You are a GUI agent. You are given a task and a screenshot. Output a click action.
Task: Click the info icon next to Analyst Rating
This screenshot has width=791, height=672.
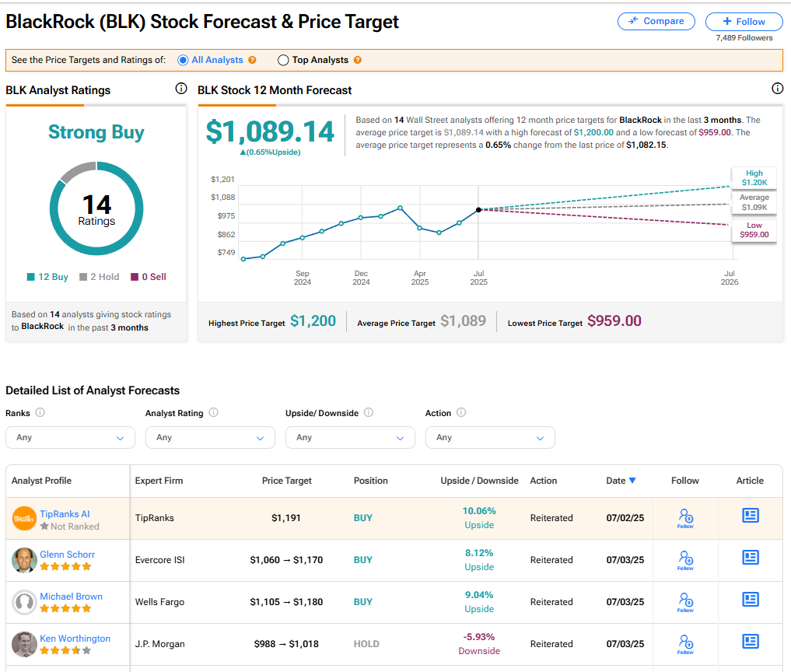(213, 413)
